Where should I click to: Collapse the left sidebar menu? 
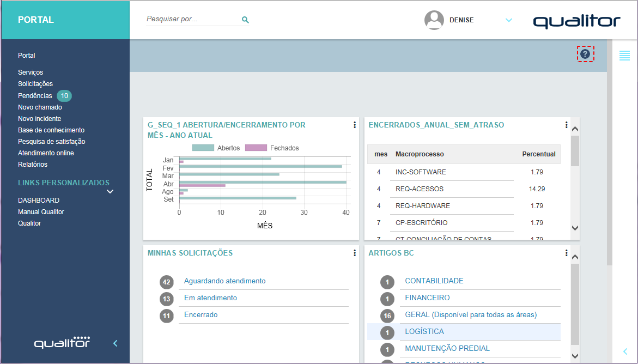point(115,343)
